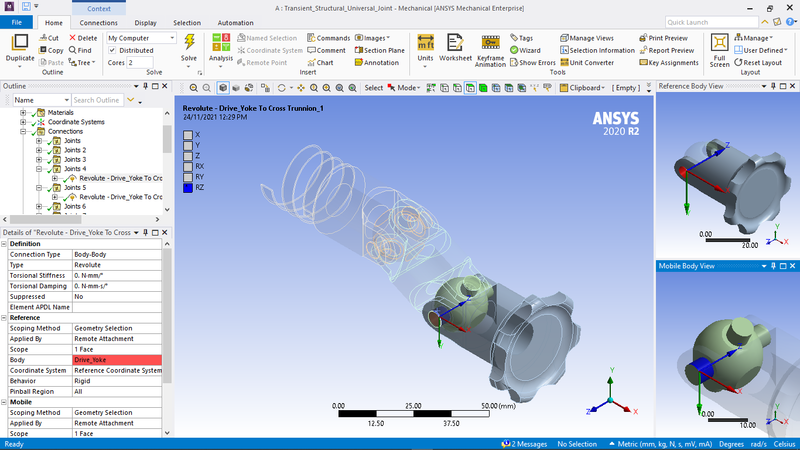
Task: Collapse the Joints 4 tree node
Action: pos(39,169)
